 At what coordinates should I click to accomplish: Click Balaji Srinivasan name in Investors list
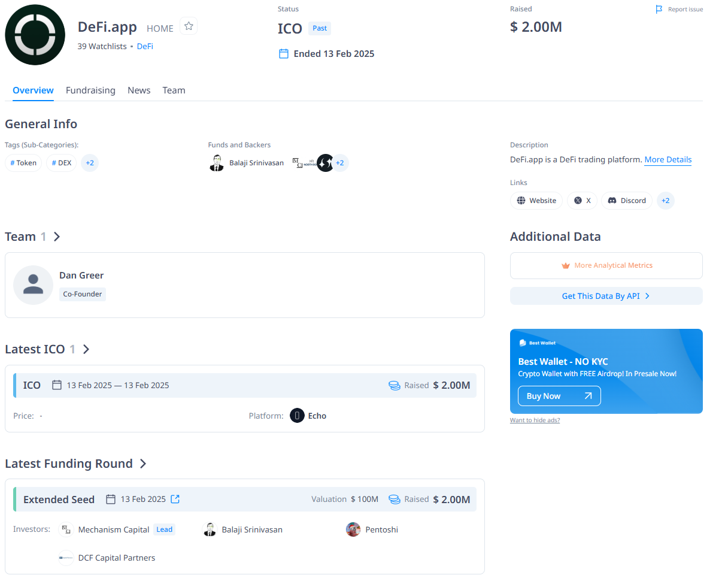pyautogui.click(x=252, y=529)
